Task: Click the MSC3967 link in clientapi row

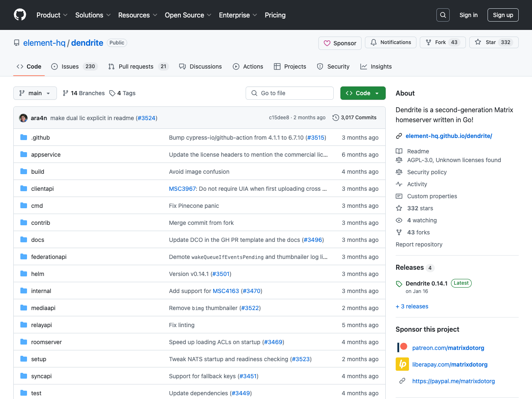Action: coord(182,189)
